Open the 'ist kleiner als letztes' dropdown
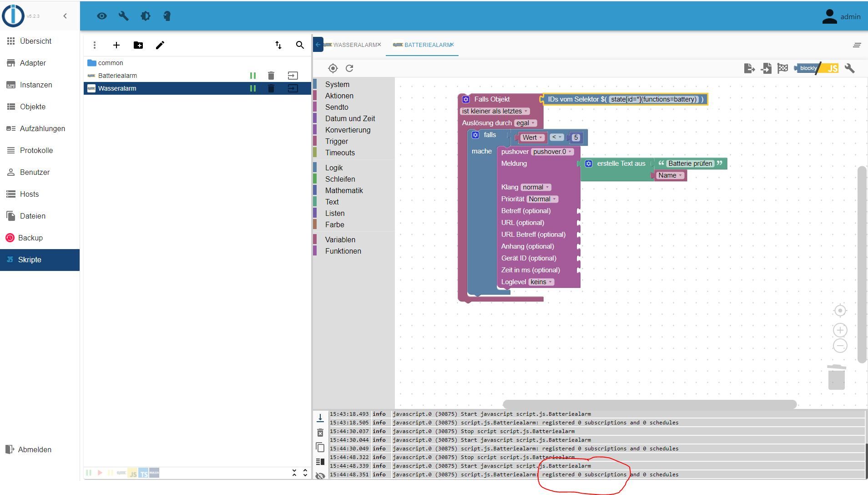The width and height of the screenshot is (868, 495). coord(495,111)
